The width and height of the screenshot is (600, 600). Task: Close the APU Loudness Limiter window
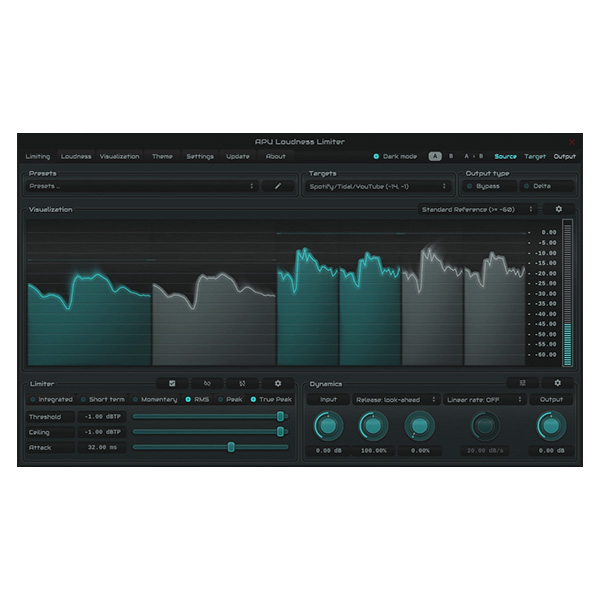572,142
